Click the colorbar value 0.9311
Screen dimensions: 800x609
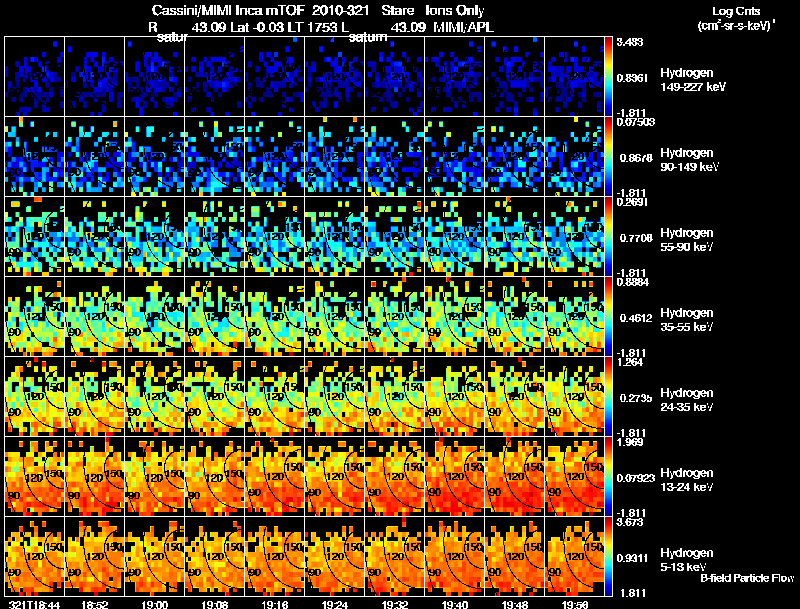point(632,558)
